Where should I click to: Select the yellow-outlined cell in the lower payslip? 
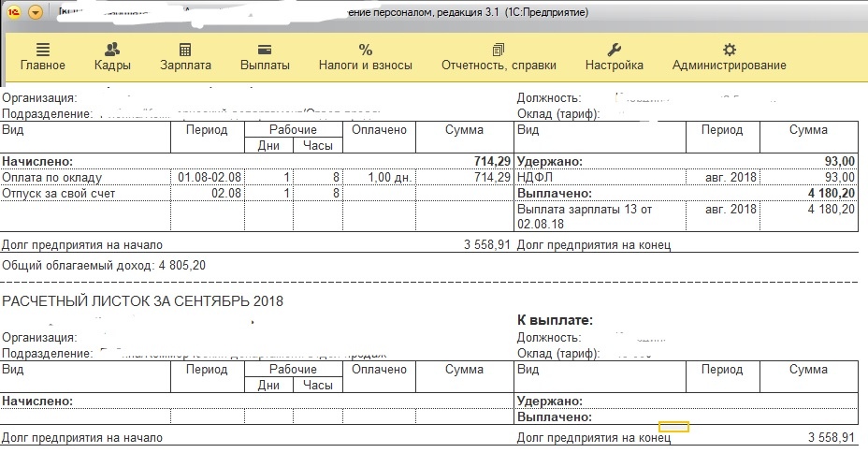coord(673,427)
